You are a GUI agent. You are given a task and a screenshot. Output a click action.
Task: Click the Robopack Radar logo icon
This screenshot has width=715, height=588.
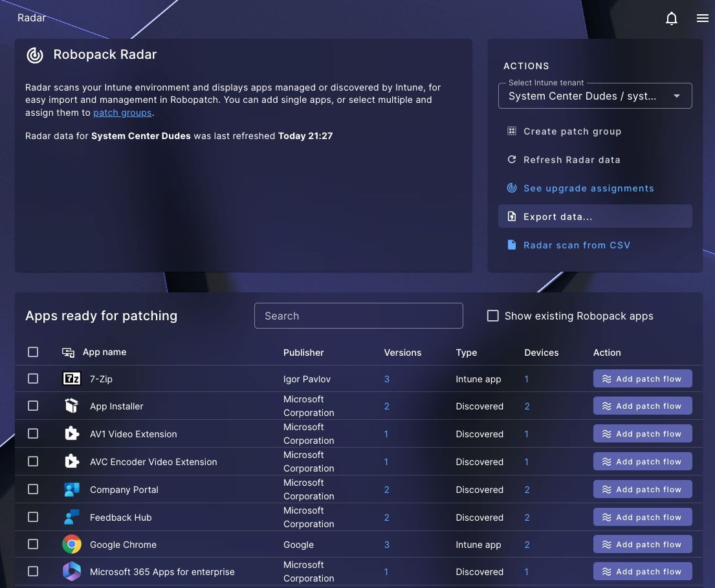[35, 55]
